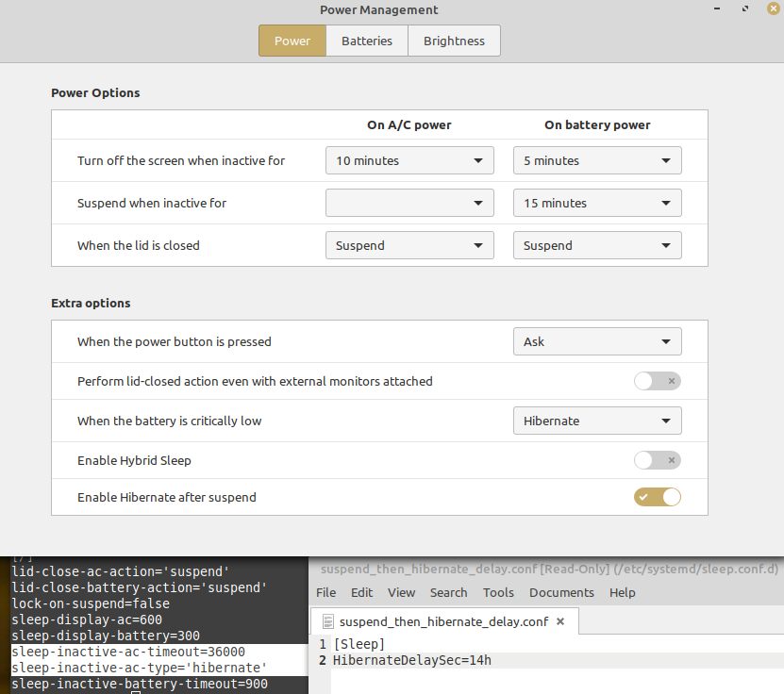Toggle lid-closed action with external monitors switch
Viewport: 784px width, 694px height.
pyautogui.click(x=658, y=381)
